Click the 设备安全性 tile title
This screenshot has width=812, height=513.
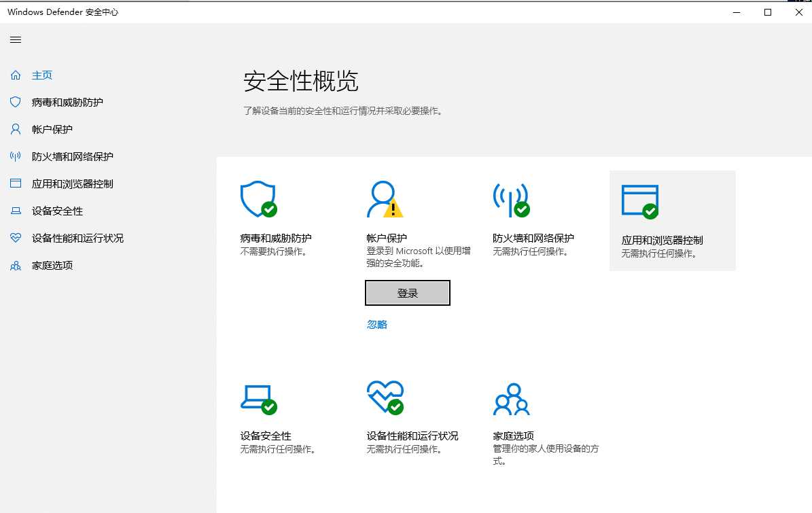[x=266, y=436]
